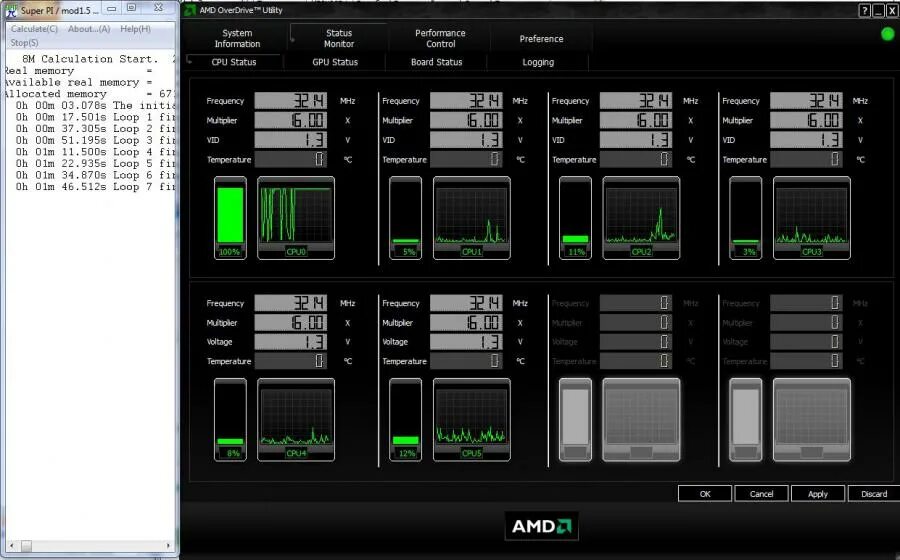Click the CPU5 frequency value field
900x560 pixels.
[x=466, y=303]
